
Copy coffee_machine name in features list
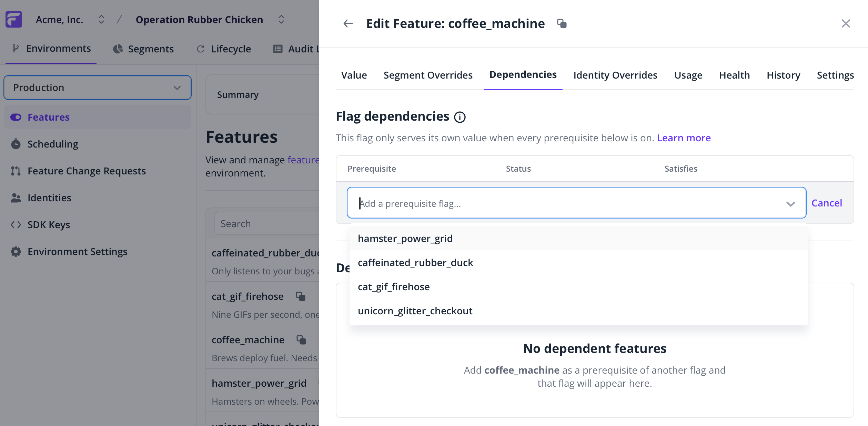tap(301, 340)
